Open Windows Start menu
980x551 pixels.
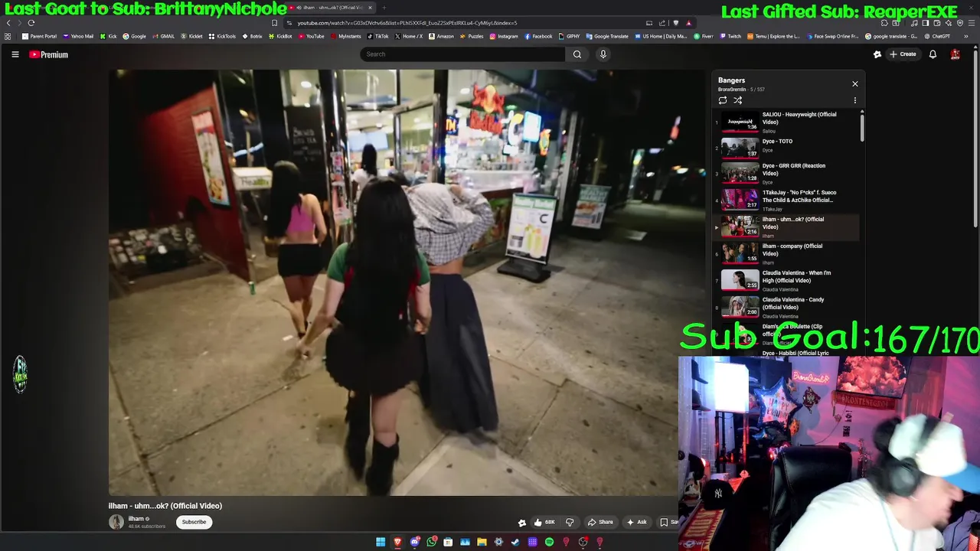(381, 542)
